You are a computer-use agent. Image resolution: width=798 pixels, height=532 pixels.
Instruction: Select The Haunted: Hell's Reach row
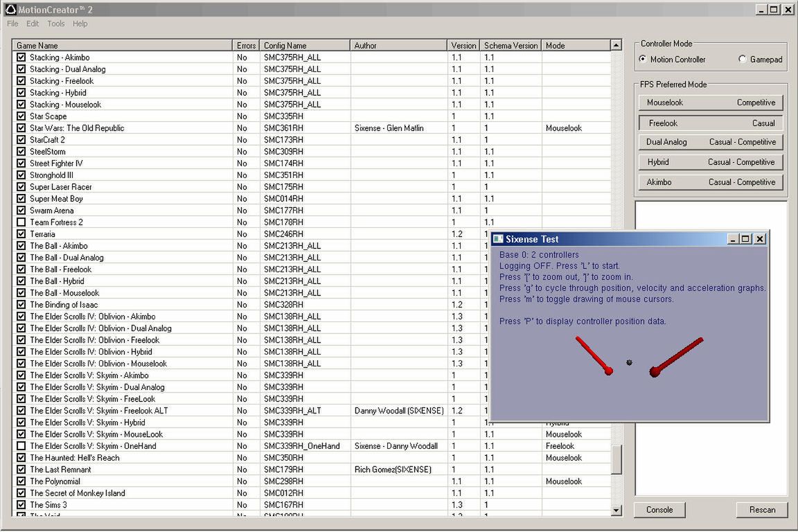point(312,458)
